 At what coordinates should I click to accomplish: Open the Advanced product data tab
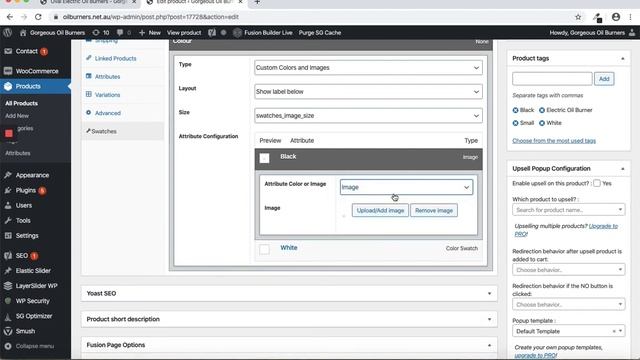click(x=108, y=113)
